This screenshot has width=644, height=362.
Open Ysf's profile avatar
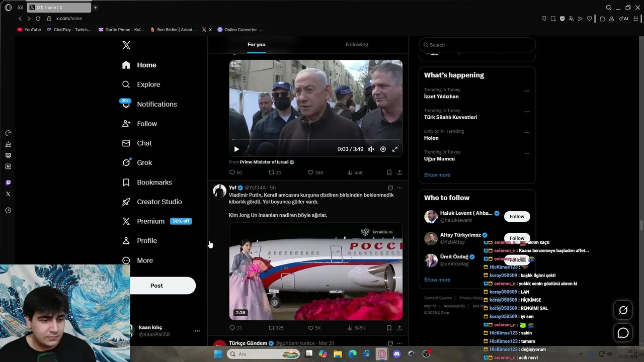pos(219,191)
